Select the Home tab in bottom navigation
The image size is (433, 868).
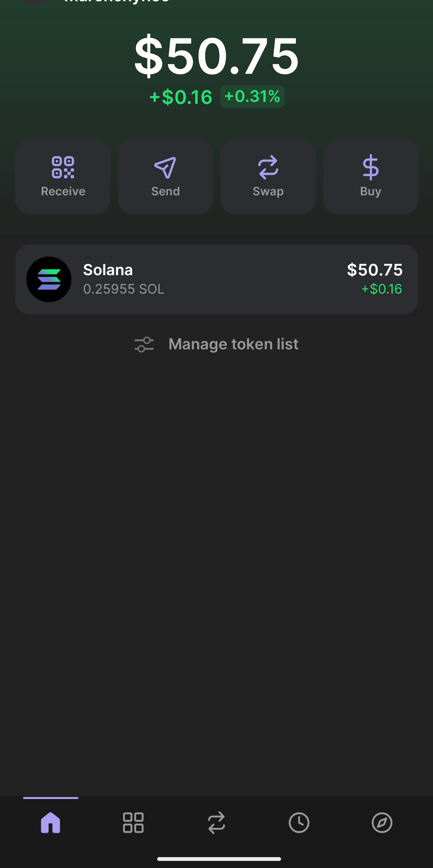tap(51, 823)
